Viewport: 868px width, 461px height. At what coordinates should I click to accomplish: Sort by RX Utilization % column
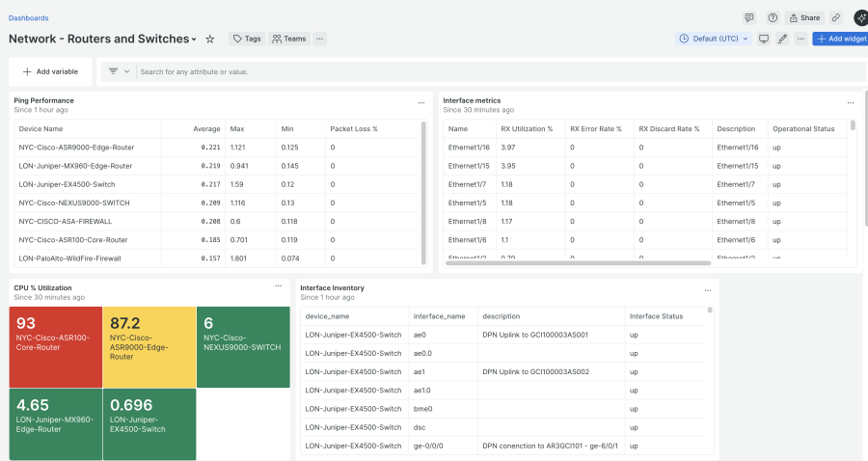click(x=527, y=129)
